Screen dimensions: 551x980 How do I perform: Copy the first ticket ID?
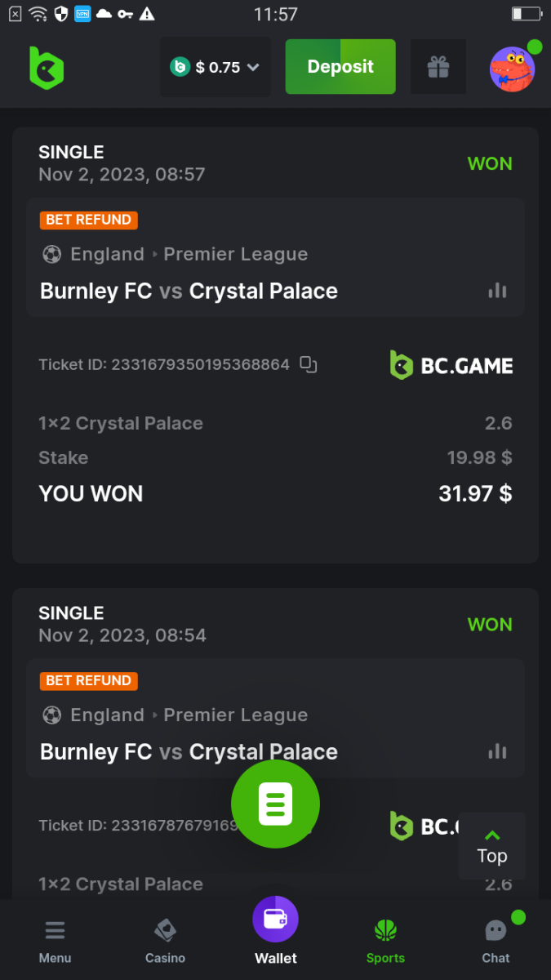(x=309, y=364)
